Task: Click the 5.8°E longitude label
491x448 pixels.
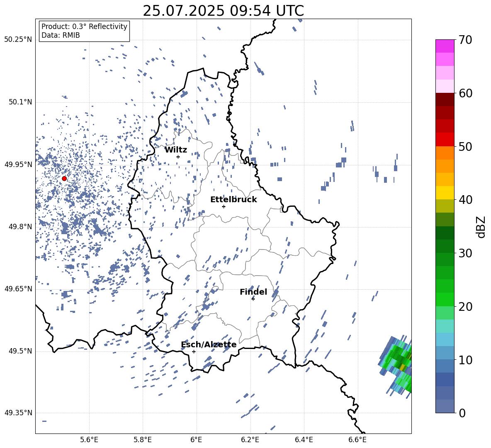Action: coord(143,440)
